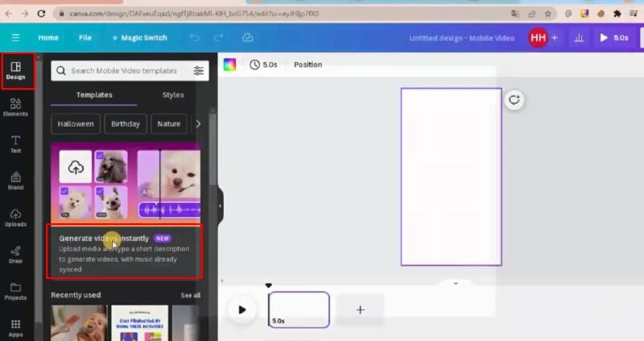
Task: Open the Projects sidebar tab
Action: 15,291
